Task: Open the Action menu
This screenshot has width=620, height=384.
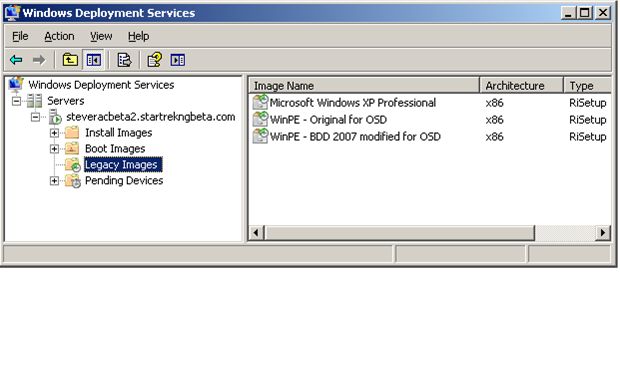Action: point(59,36)
